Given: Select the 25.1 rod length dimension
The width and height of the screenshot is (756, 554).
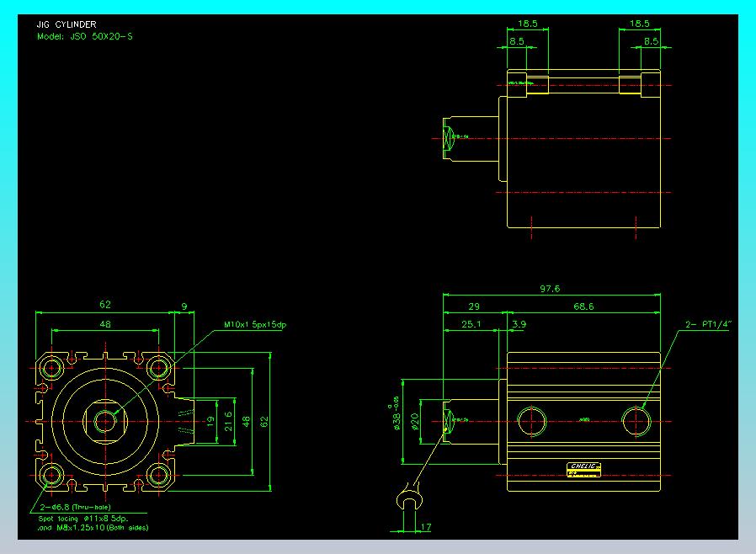Looking at the screenshot, I should click(471, 324).
